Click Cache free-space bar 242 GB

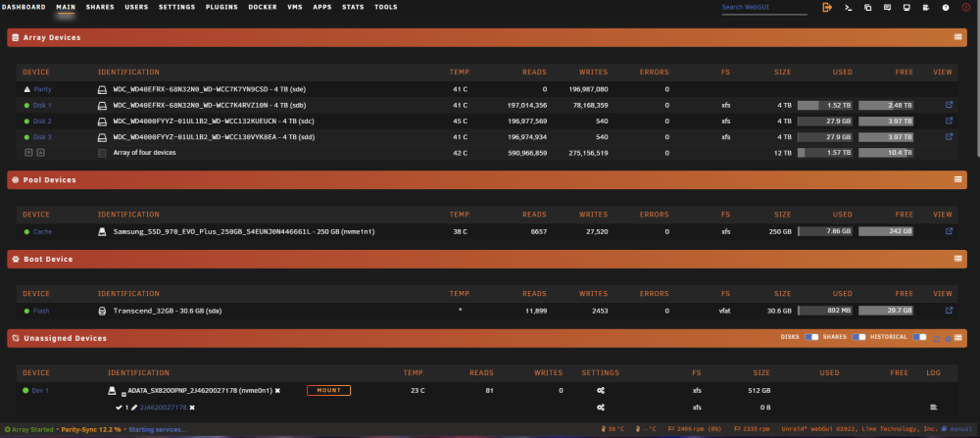click(886, 231)
